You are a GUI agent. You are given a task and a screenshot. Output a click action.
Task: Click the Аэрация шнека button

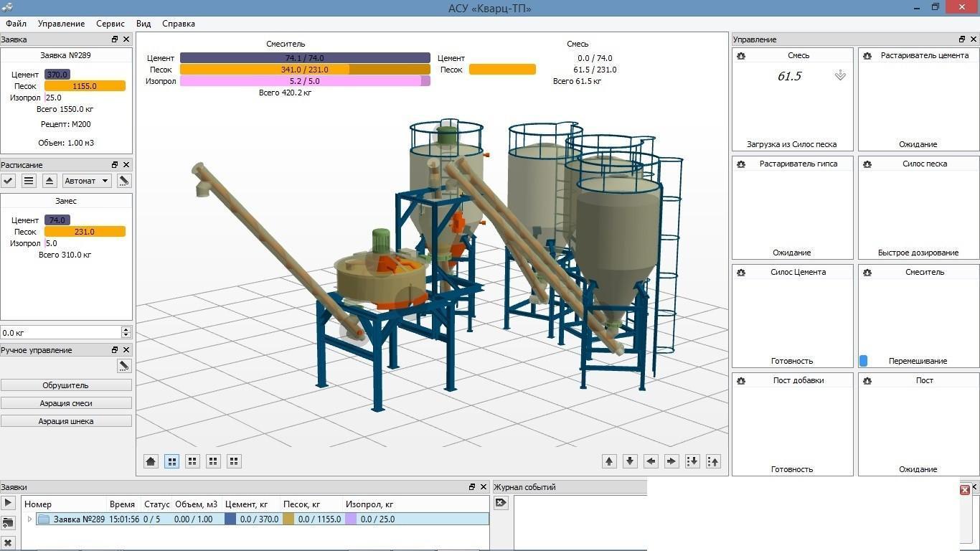point(66,421)
